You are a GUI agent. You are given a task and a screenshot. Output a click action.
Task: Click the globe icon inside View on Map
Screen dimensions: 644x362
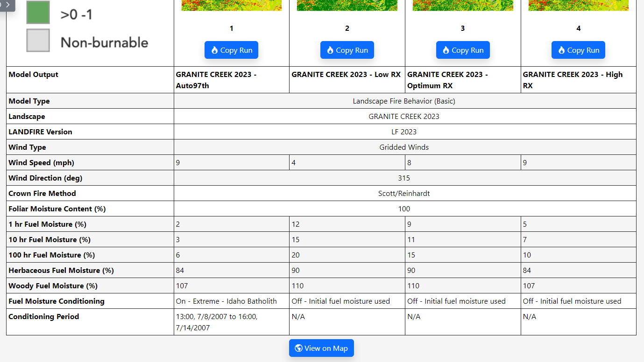point(298,348)
